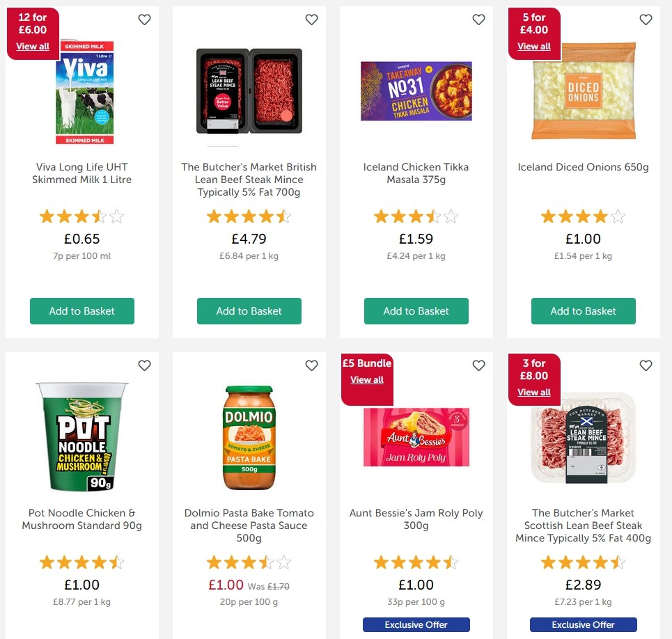672x639 pixels.
Task: Open View all for the 3 for £8.00 offer
Action: pos(534,392)
